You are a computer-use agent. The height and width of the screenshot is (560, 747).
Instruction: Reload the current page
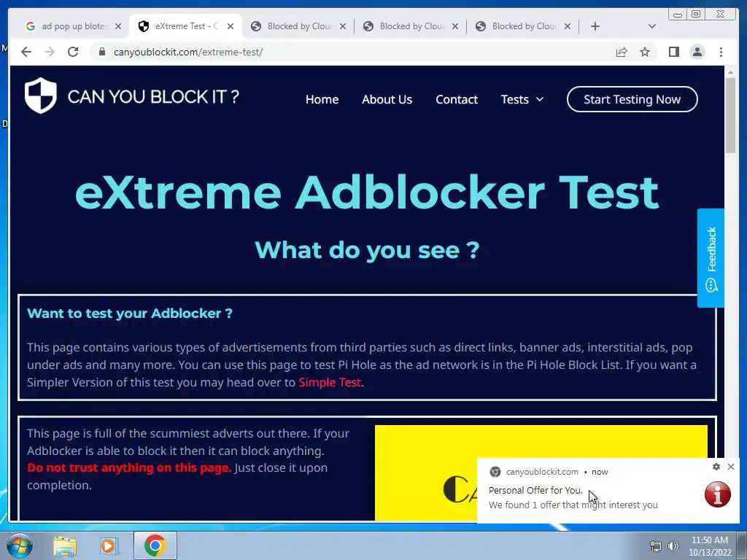click(73, 52)
